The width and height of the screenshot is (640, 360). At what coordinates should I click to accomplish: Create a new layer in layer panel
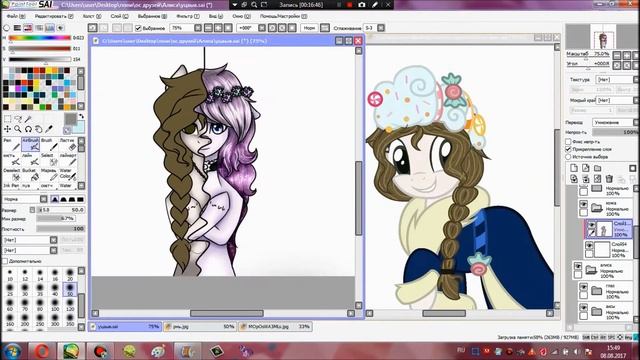point(574,168)
